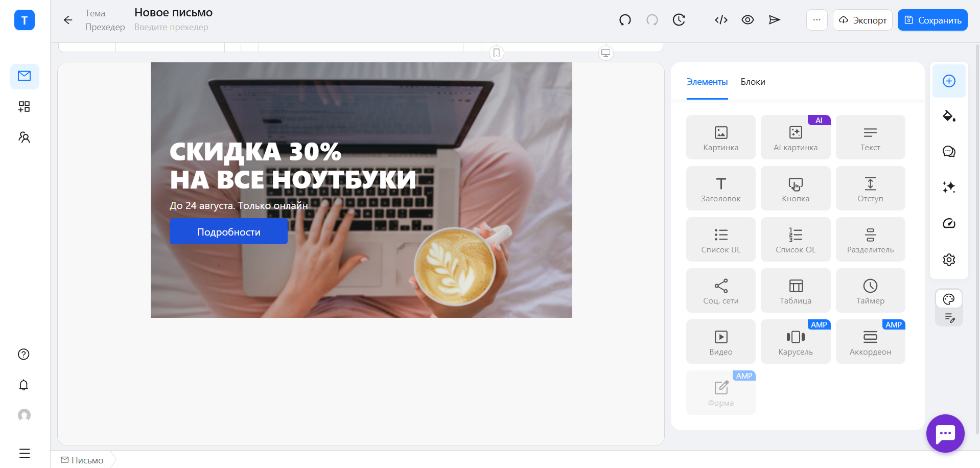Select the Карусель AMP element
980x468 pixels.
pyautogui.click(x=795, y=341)
